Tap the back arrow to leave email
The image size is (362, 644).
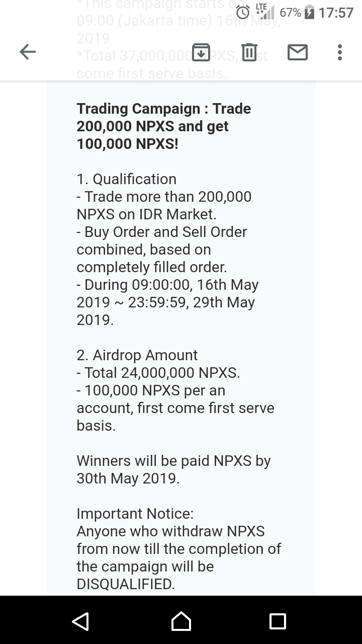[x=28, y=52]
